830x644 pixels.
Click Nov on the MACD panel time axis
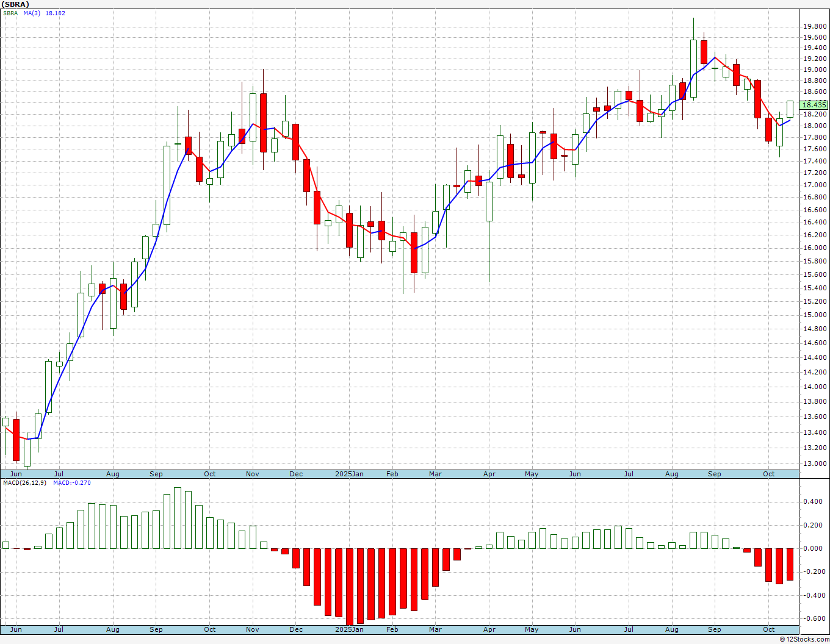click(253, 629)
